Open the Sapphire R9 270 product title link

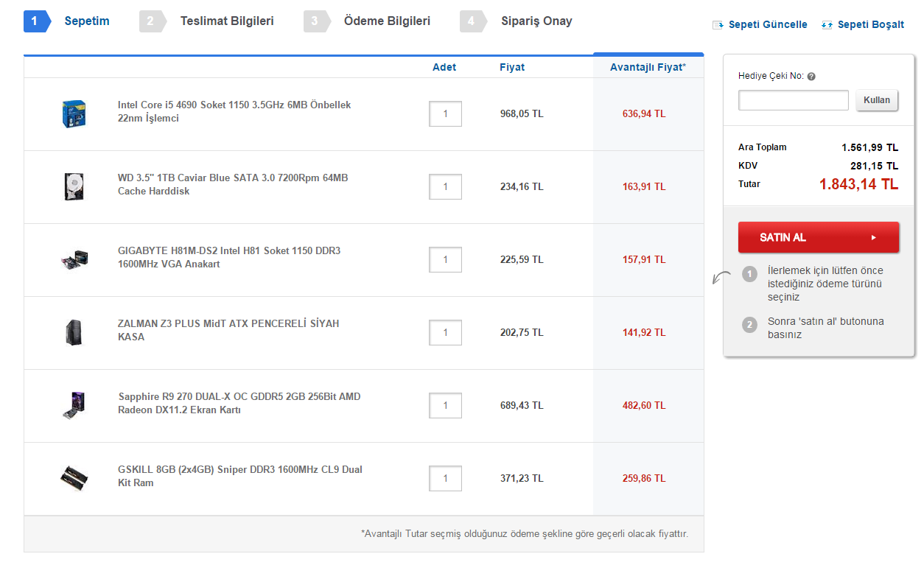coord(239,403)
